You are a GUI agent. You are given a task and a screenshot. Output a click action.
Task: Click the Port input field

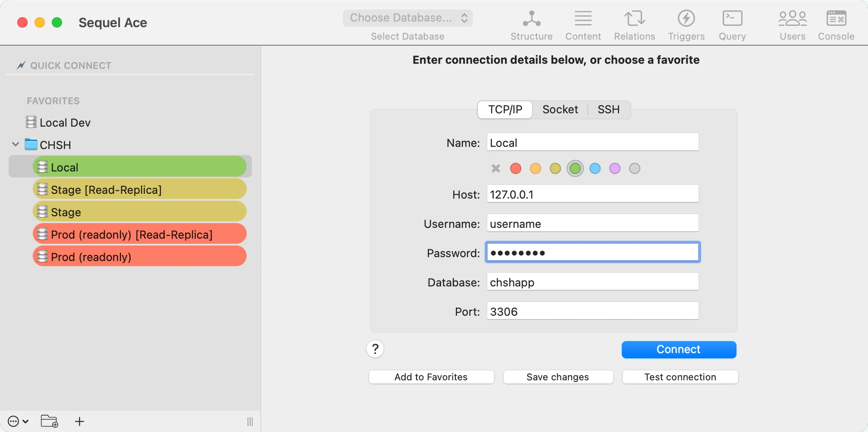pyautogui.click(x=592, y=311)
